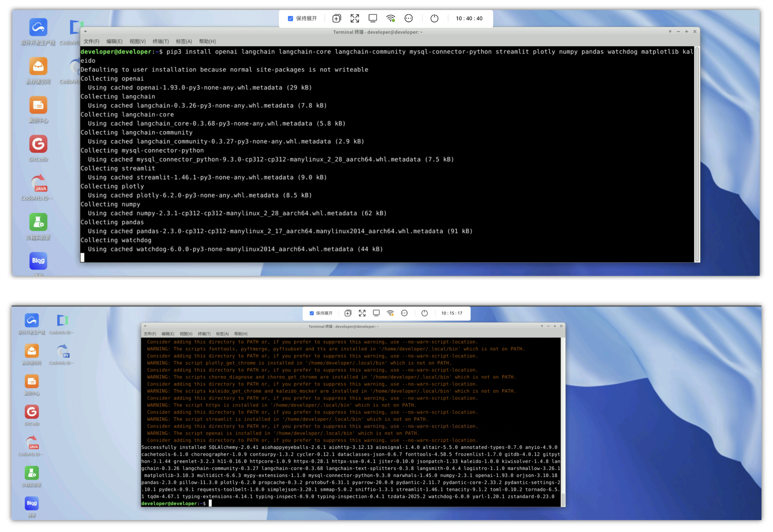Click the power icon in the 10:15:17 toolbar
The height and width of the screenshot is (532, 773).
(425, 313)
